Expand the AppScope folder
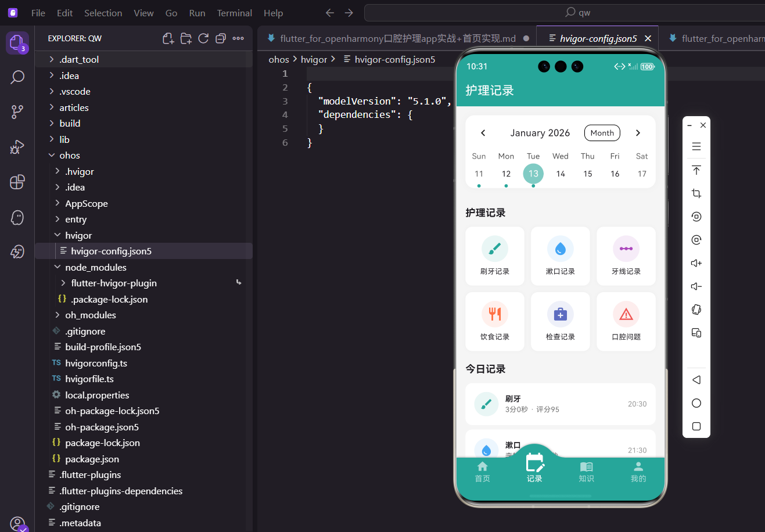The image size is (765, 532). [143, 203]
